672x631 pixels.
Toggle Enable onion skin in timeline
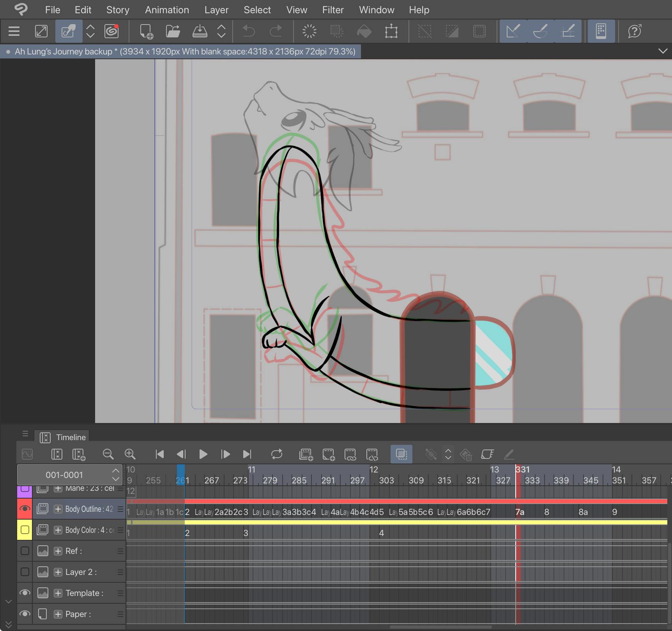[401, 454]
